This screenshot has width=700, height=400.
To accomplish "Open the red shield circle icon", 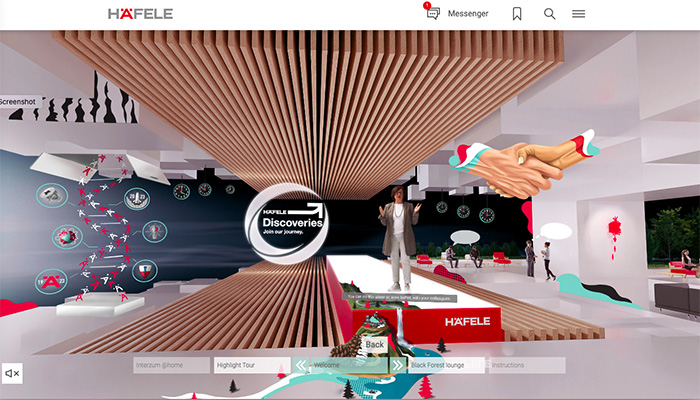I will [145, 271].
